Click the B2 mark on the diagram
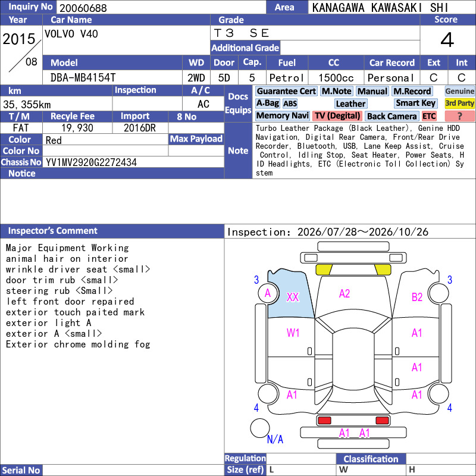476x476 pixels. click(417, 297)
